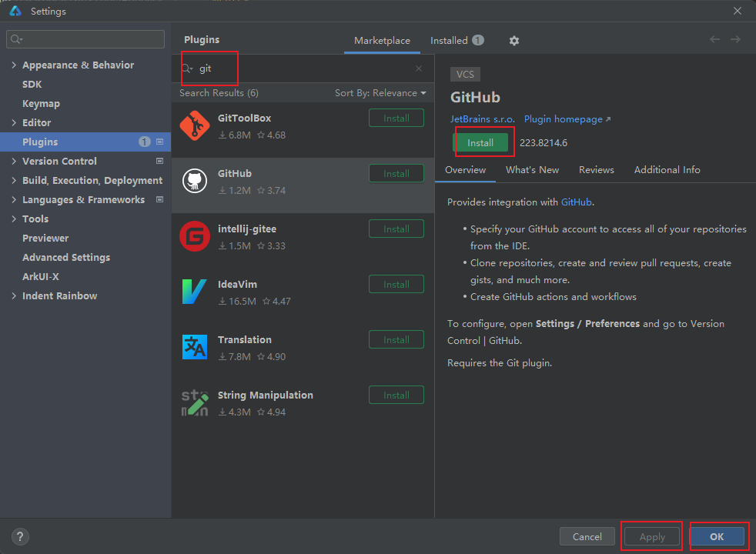Click the plugin search magnifier icon
This screenshot has height=554, width=756.
tap(187, 68)
